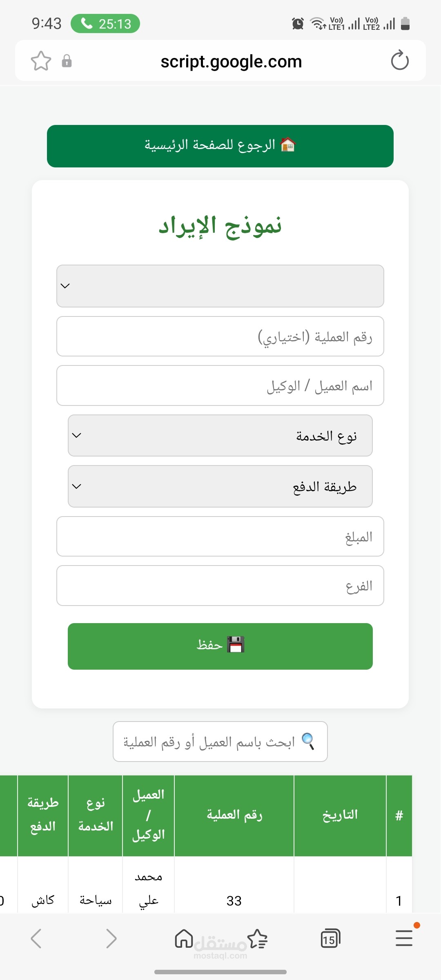
Task: Click the الرجوع للصفحة الرئيسية button
Action: tap(220, 146)
